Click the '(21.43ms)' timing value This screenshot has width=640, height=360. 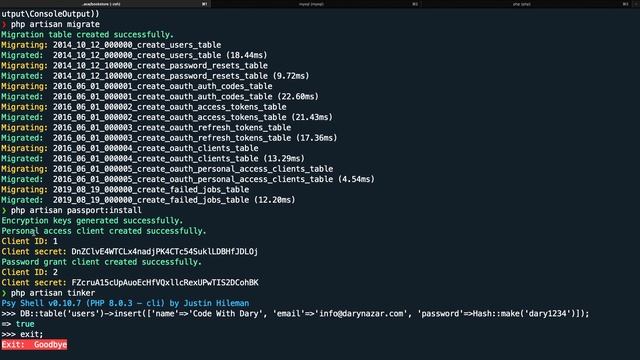(312, 117)
